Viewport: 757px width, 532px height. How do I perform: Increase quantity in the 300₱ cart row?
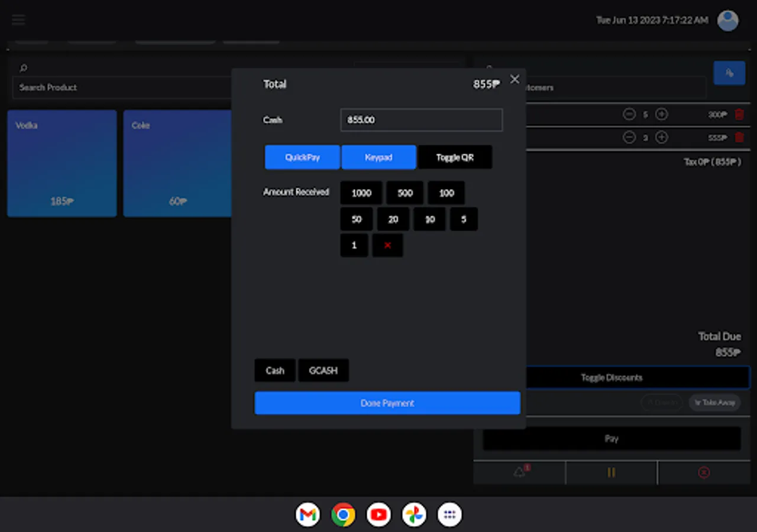[x=662, y=115]
